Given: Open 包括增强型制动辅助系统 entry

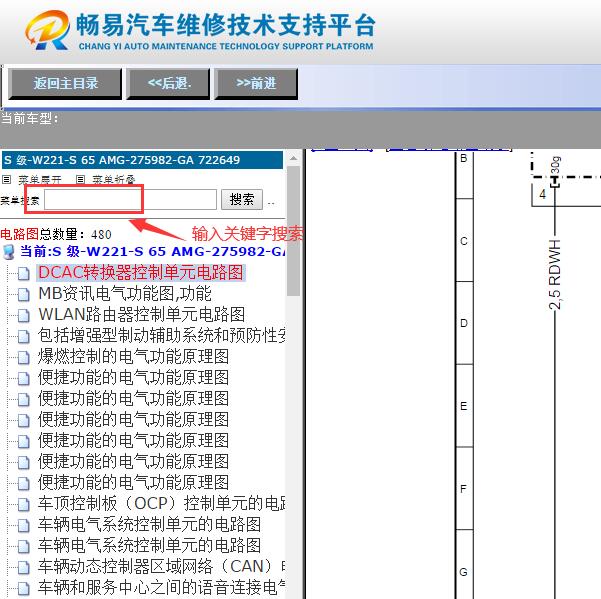Looking at the screenshot, I should [161, 335].
